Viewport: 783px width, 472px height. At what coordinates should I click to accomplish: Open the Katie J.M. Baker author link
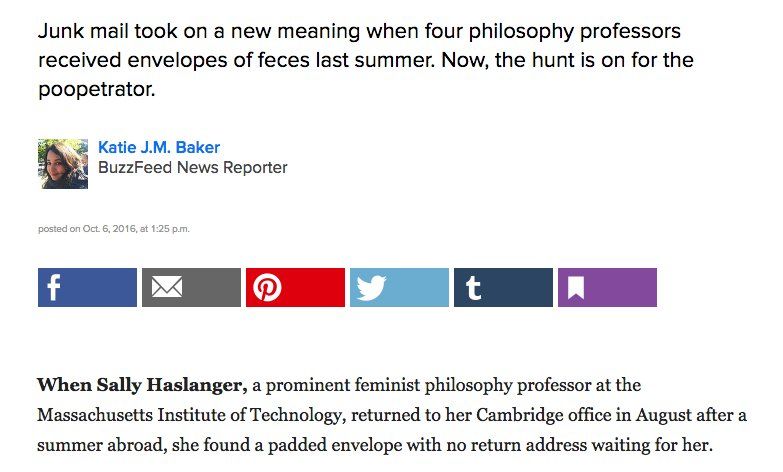pos(158,148)
